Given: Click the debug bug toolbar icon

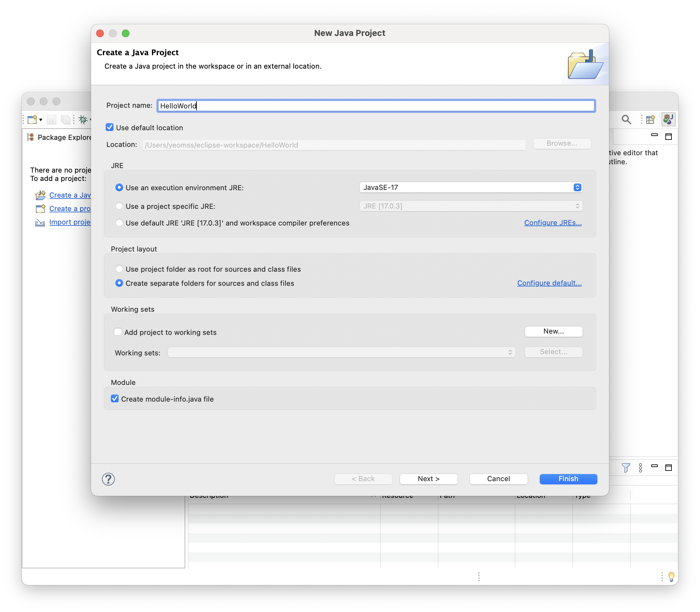Looking at the screenshot, I should point(83,120).
